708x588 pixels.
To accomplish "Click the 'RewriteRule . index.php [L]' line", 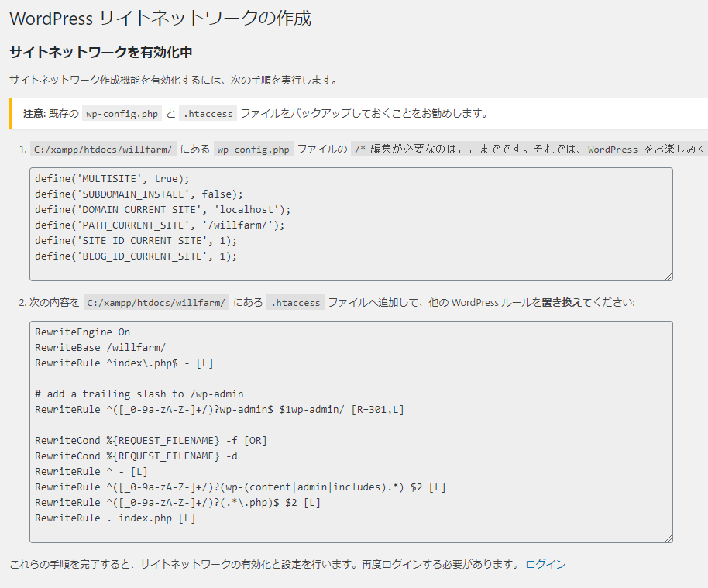I will [115, 518].
